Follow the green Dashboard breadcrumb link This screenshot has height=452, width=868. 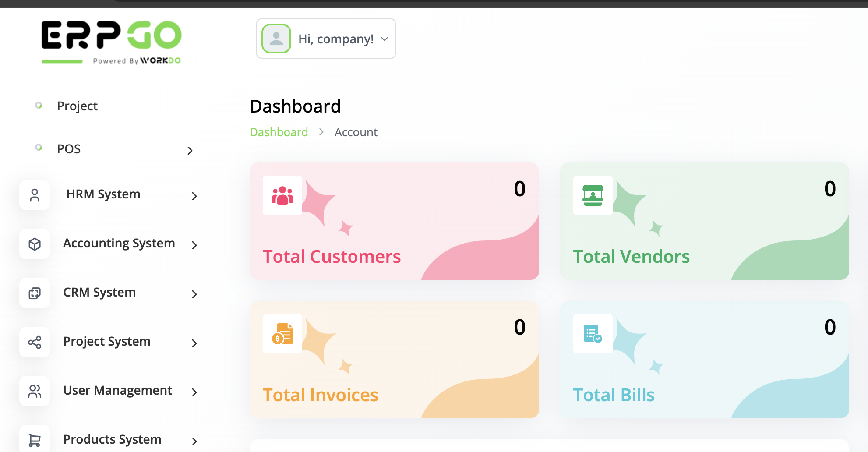coord(279,132)
